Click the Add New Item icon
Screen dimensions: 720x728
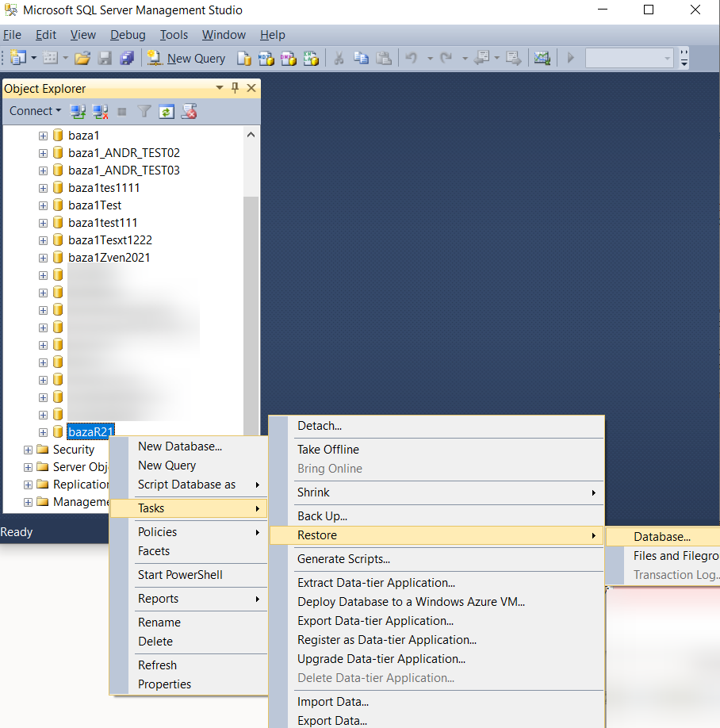50,58
